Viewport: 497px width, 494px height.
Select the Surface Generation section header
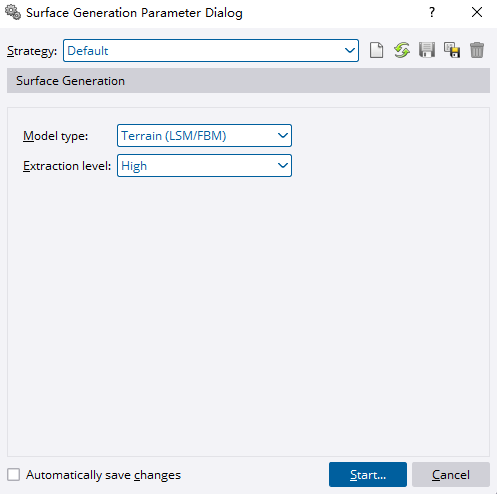248,81
